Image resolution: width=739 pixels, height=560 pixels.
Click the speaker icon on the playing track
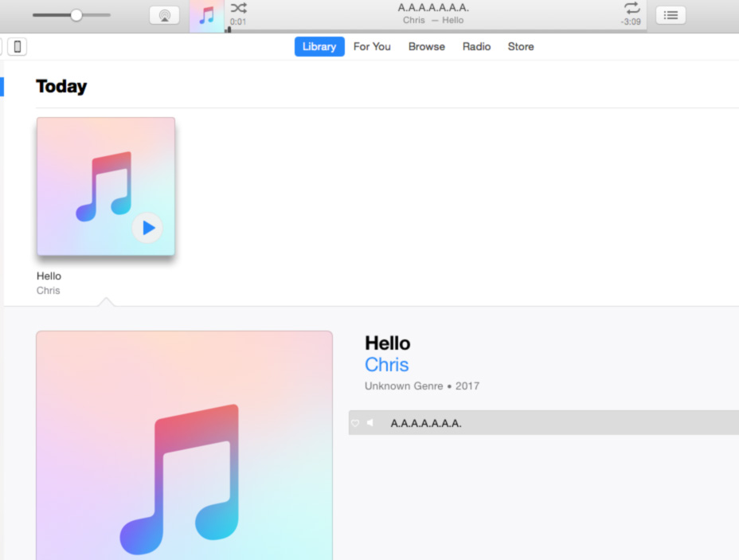pos(370,423)
